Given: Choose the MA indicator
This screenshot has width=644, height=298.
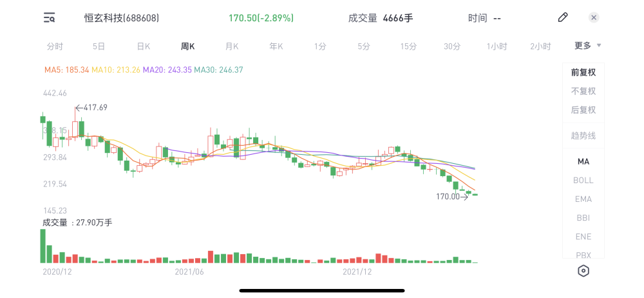Looking at the screenshot, I should point(583,162).
